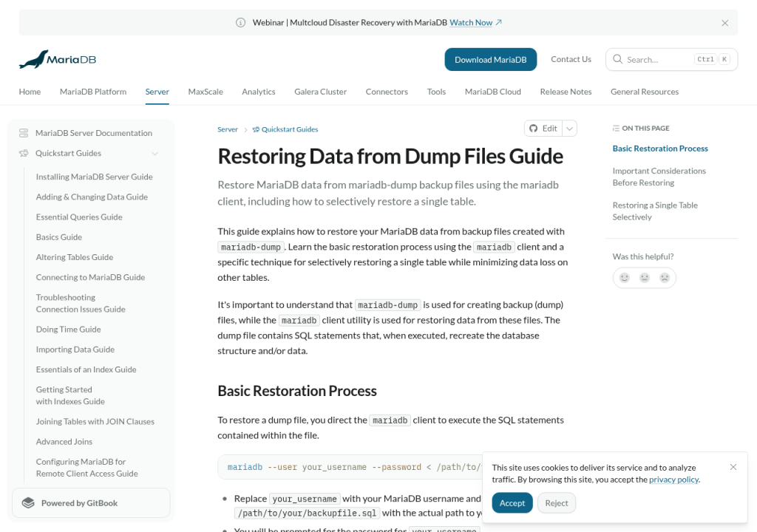Click the GitBook logo icon
Image resolution: width=757 pixels, height=532 pixels.
click(x=29, y=503)
